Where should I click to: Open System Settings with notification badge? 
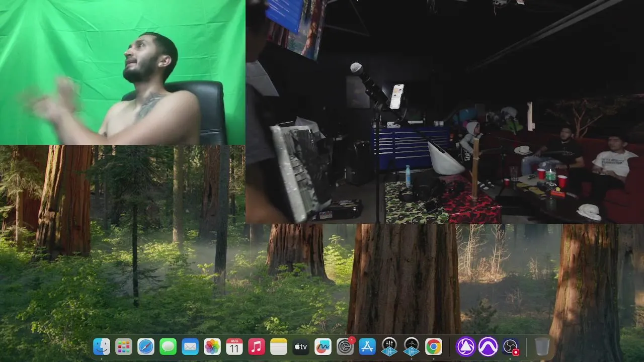pyautogui.click(x=345, y=346)
